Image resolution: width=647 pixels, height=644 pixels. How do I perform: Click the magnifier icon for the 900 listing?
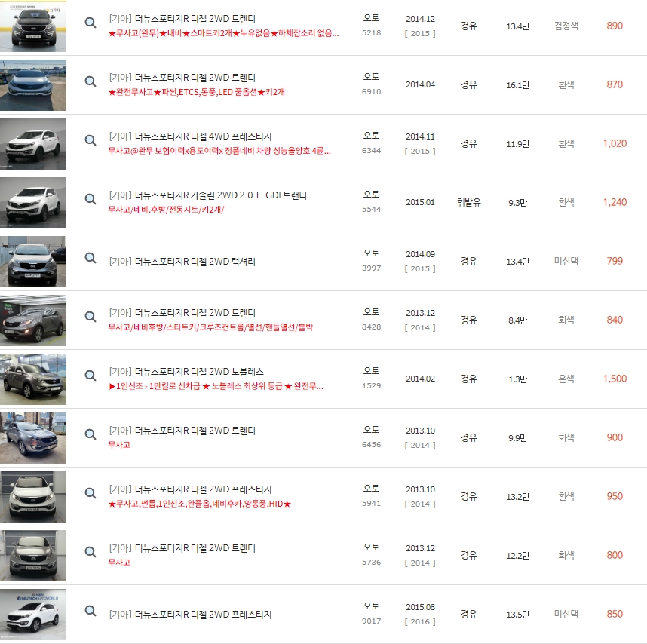click(x=90, y=434)
